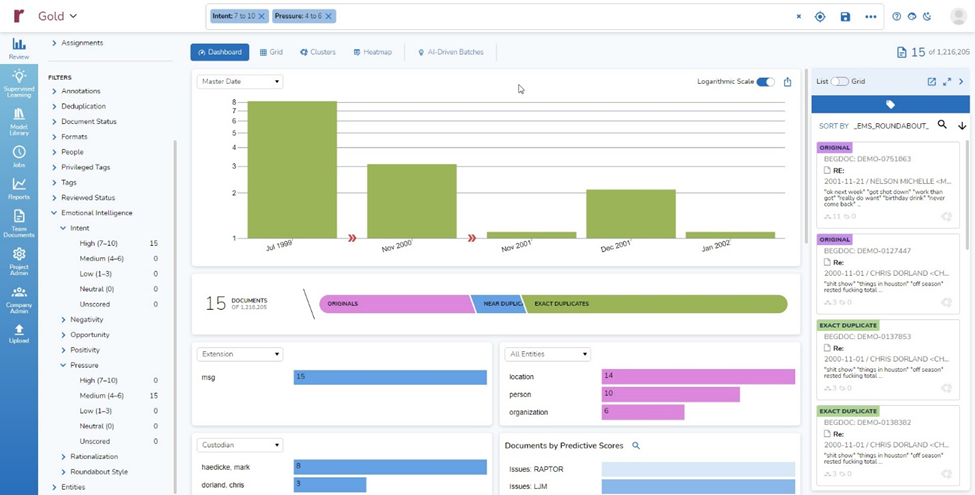Viewport: 975px width, 495px height.
Task: Remove the Intent: 7 to 10 filter chip
Action: pyautogui.click(x=261, y=16)
